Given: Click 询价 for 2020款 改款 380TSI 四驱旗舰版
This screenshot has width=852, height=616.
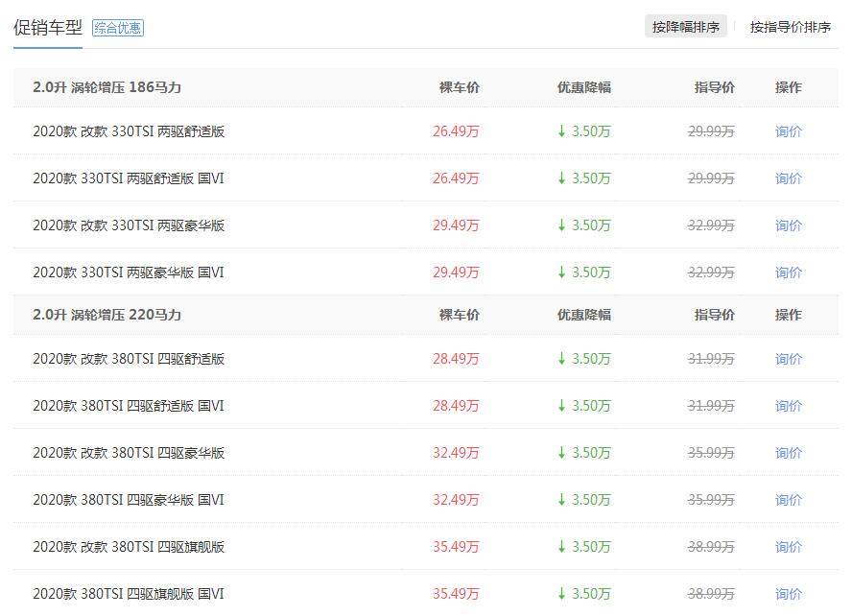Looking at the screenshot, I should click(789, 547).
